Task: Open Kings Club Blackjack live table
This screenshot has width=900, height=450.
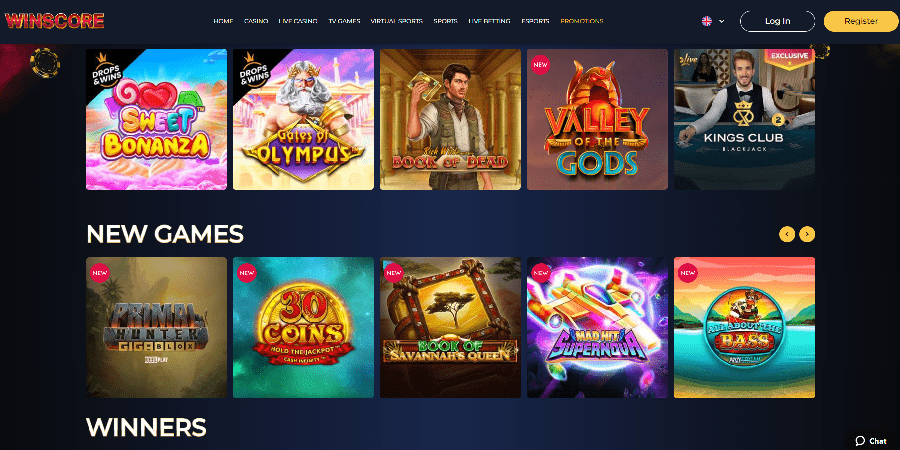Action: 744,119
